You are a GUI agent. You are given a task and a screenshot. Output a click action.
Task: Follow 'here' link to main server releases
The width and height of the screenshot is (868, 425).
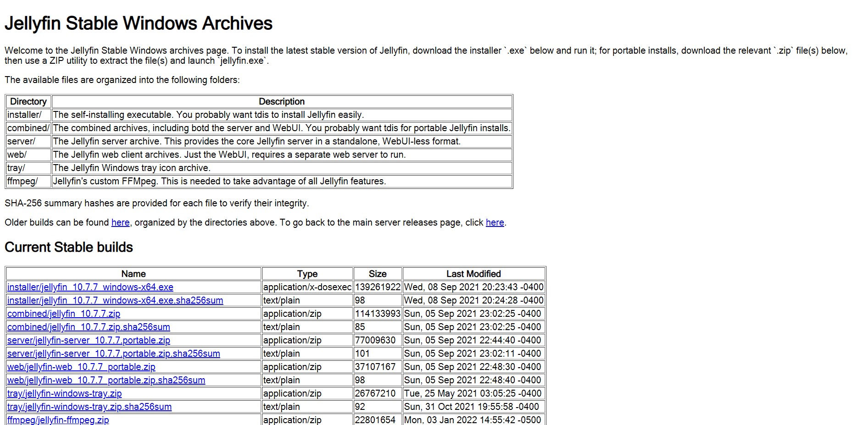(495, 222)
